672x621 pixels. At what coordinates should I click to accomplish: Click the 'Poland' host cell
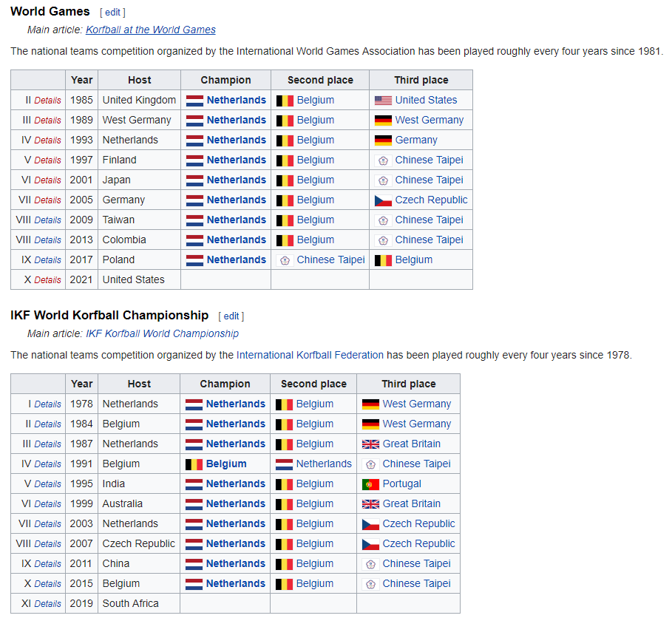139,259
